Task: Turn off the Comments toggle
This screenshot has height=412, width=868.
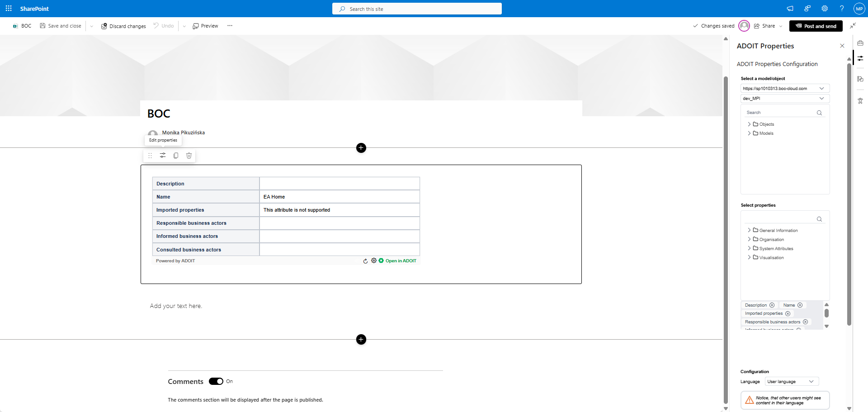Action: click(x=216, y=381)
